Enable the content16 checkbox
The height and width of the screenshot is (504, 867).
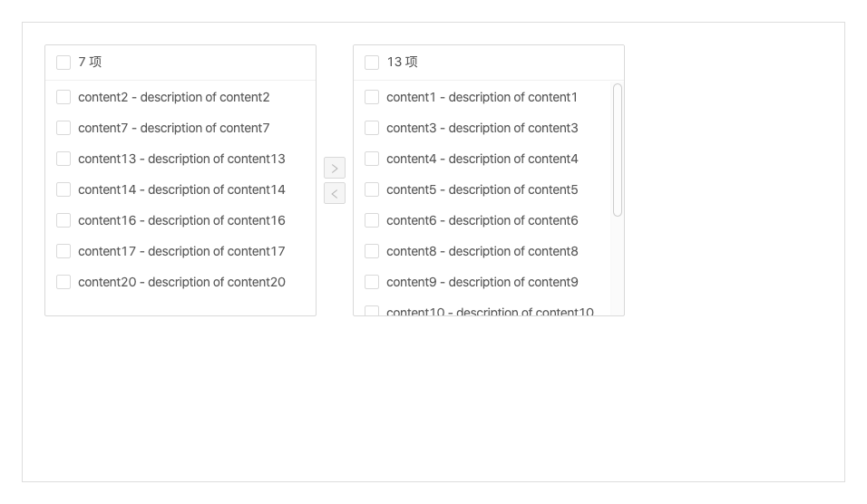[63, 220]
